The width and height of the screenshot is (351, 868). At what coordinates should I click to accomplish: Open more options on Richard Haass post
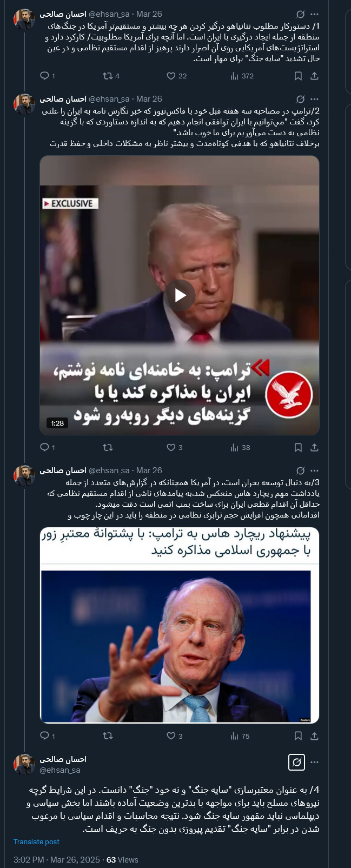point(315,471)
